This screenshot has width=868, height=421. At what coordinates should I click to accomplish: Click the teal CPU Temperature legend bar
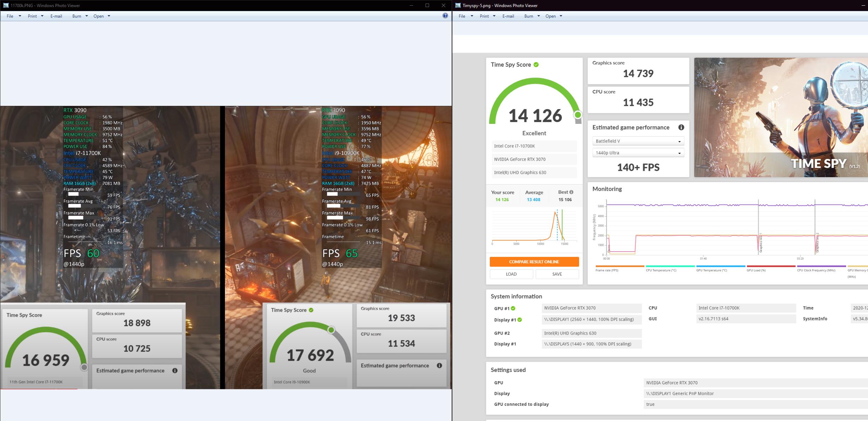tap(670, 266)
